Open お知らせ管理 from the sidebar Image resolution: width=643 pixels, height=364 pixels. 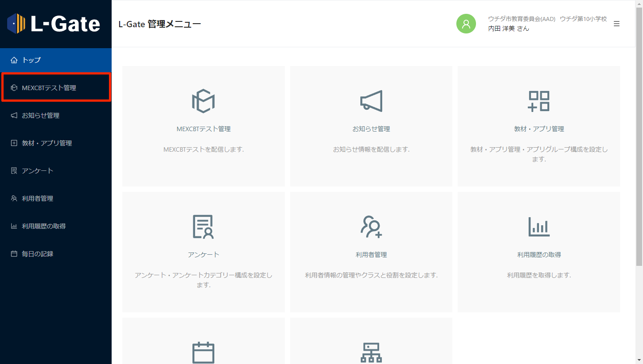56,116
